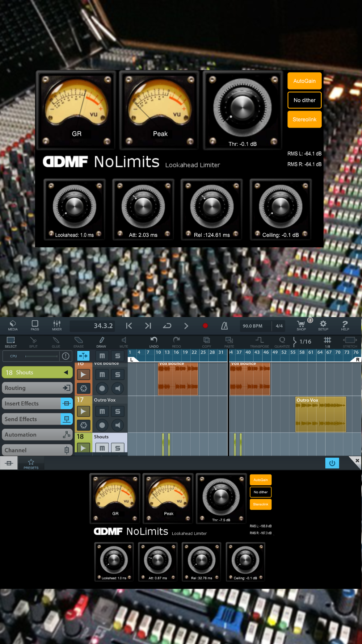The height and width of the screenshot is (644, 362).
Task: Expand the Automation section
Action: (37, 435)
